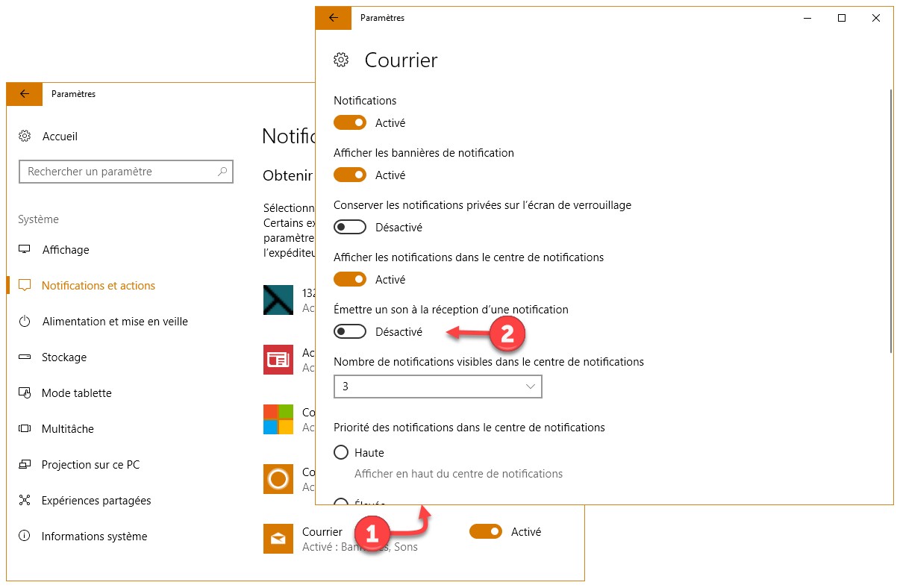Click the Rechercher un paramètre search box
Image resolution: width=897 pixels, height=588 pixels.
126,172
